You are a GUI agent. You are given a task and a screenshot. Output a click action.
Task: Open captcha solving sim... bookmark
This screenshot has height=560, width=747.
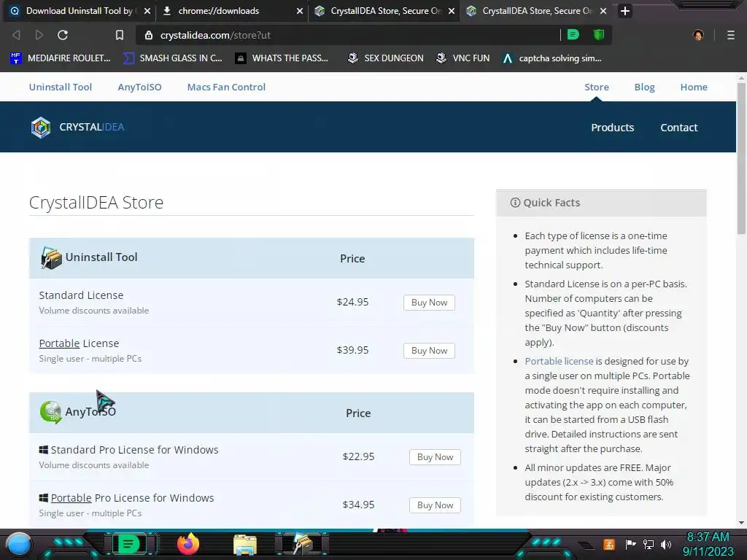pyautogui.click(x=552, y=58)
